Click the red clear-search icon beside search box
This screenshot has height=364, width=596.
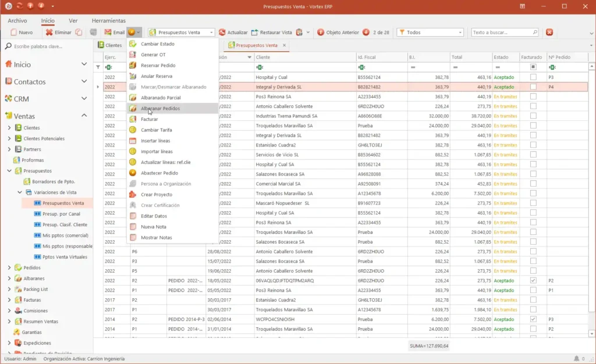point(549,32)
